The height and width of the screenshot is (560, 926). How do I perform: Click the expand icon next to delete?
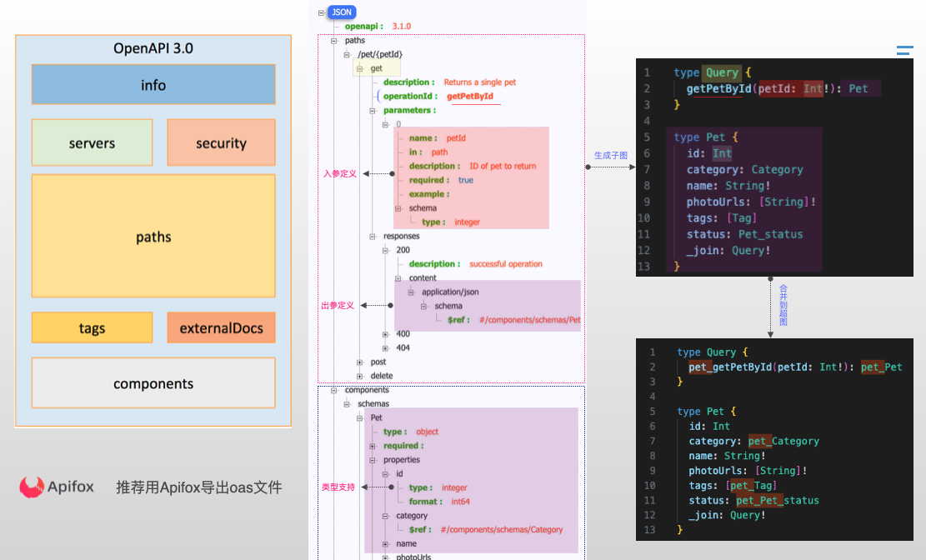point(360,376)
